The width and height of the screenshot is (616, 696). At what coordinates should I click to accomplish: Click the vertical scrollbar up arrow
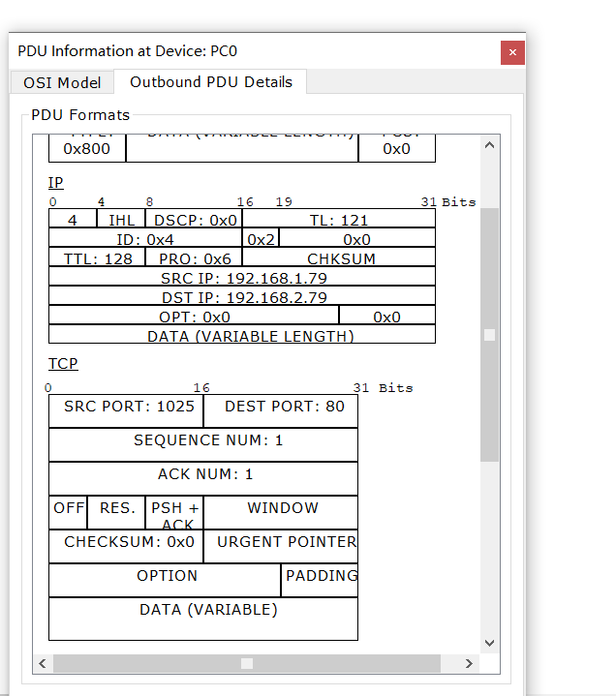pyautogui.click(x=489, y=145)
